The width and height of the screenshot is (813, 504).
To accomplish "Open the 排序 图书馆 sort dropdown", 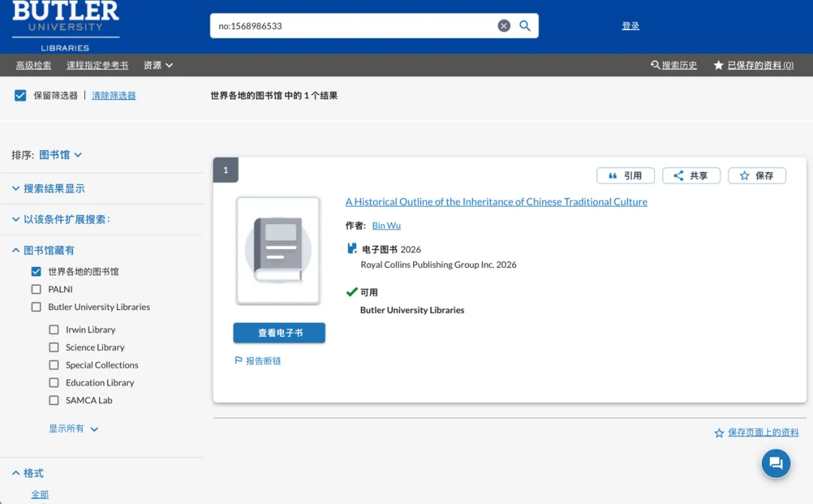I will (x=60, y=155).
